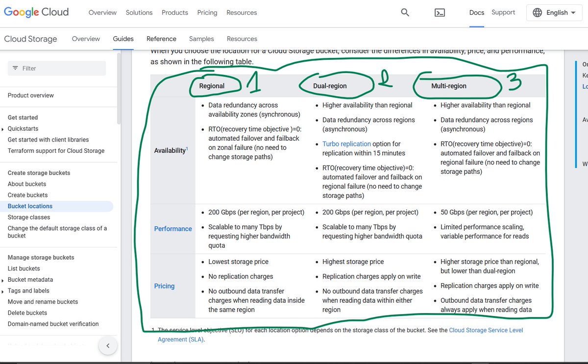Click the Pricing row link in table

coord(164,286)
